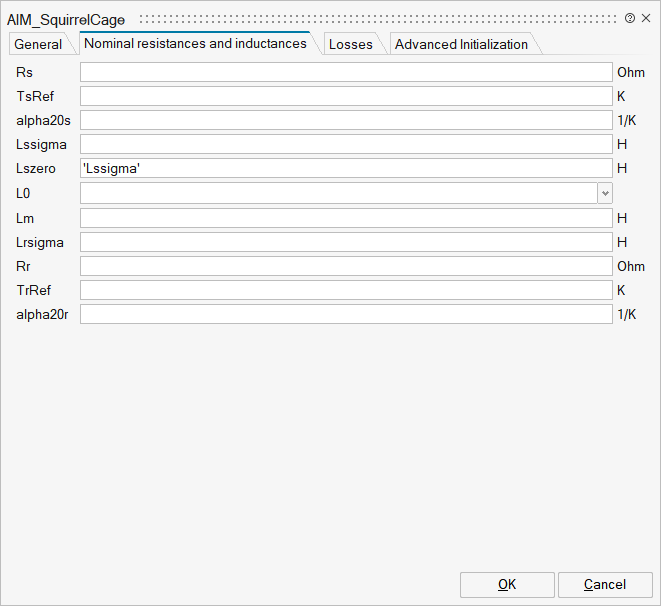Select the Rr input box
661x606 pixels.
pyautogui.click(x=345, y=266)
